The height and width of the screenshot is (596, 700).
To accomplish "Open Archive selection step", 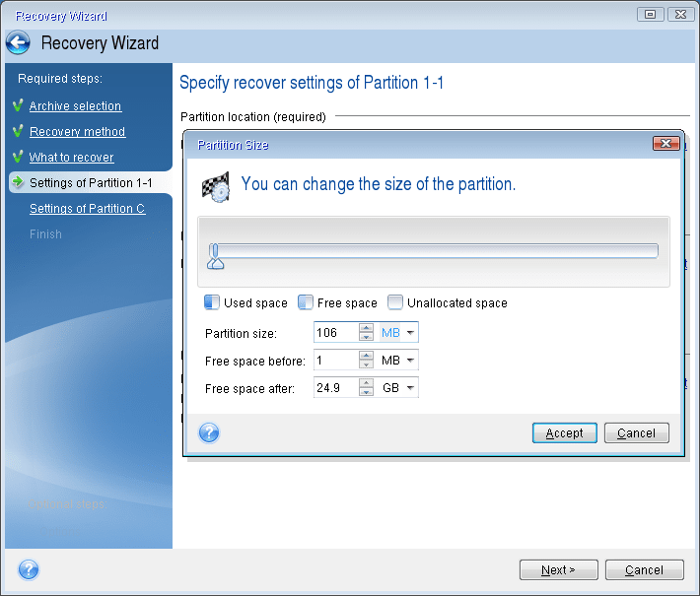I will pos(75,106).
